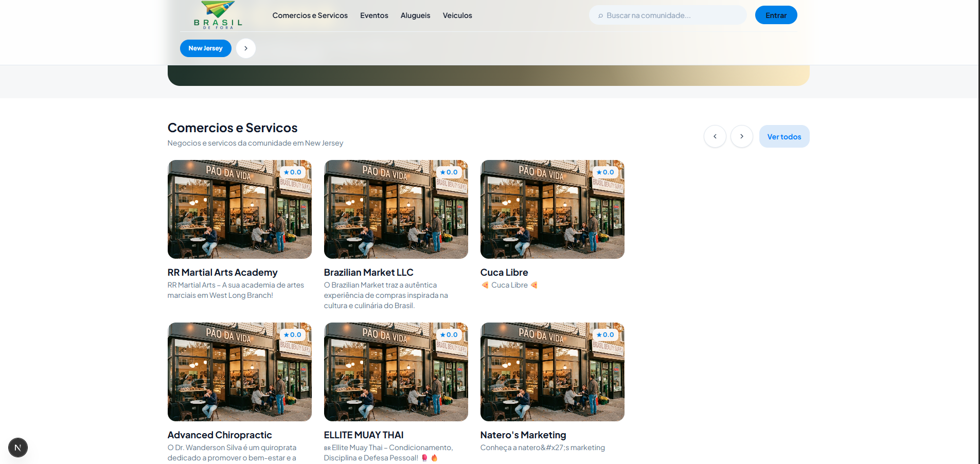Open the Comercios e Servicos menu
The width and height of the screenshot is (980, 464).
click(x=310, y=15)
